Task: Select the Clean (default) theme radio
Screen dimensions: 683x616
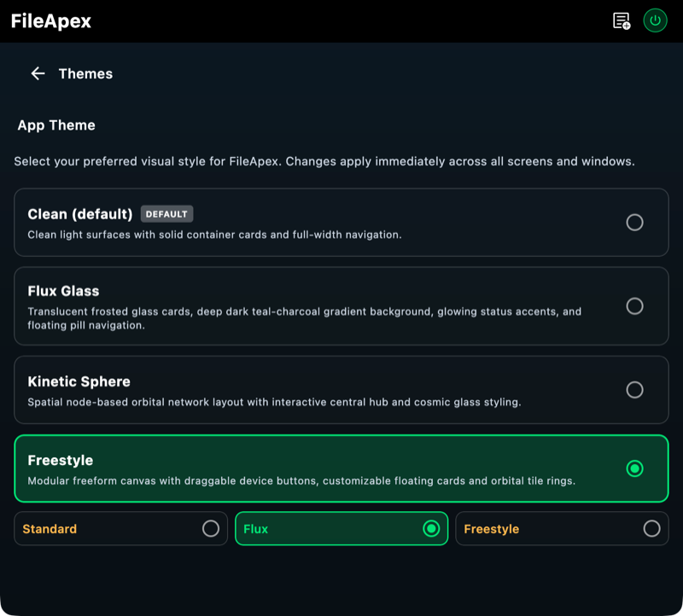Action: [x=634, y=223]
